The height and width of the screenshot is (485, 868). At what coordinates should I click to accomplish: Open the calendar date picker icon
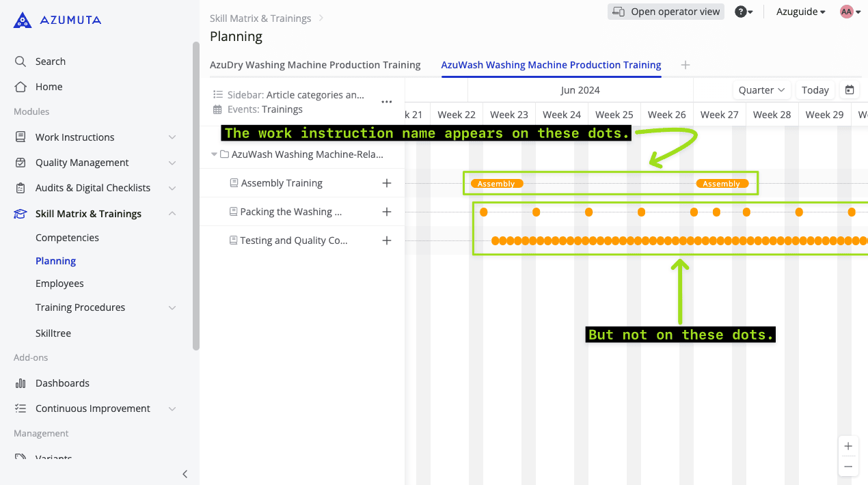[850, 90]
